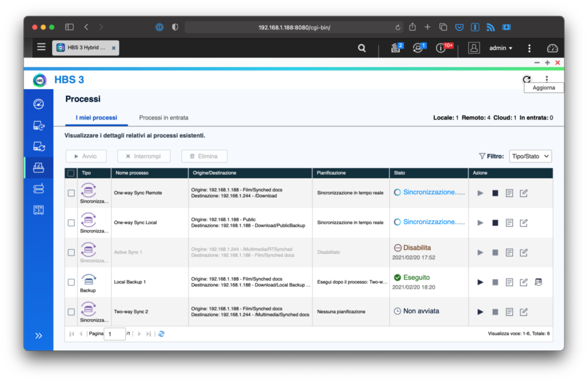Image resolution: width=588 pixels, height=382 pixels.
Task: Open the Storage Spaces sidebar icon
Action: (38, 188)
